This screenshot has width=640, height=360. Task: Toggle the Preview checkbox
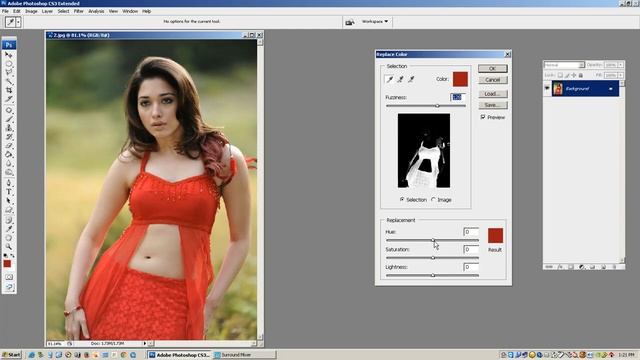click(483, 117)
